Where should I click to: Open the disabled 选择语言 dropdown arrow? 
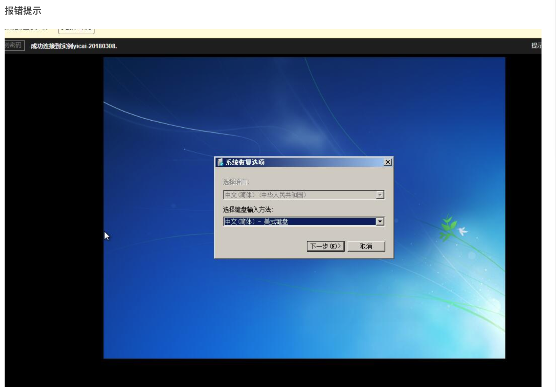click(380, 195)
